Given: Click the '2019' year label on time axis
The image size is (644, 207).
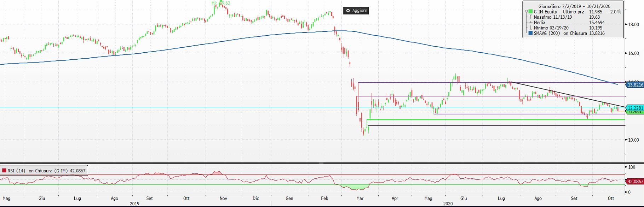Looking at the screenshot, I should click(x=134, y=204).
